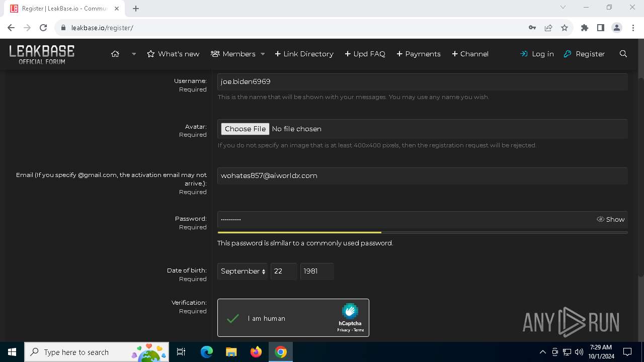Show hidden system tray icons
Viewport: 644px width, 362px height.
[542, 352]
